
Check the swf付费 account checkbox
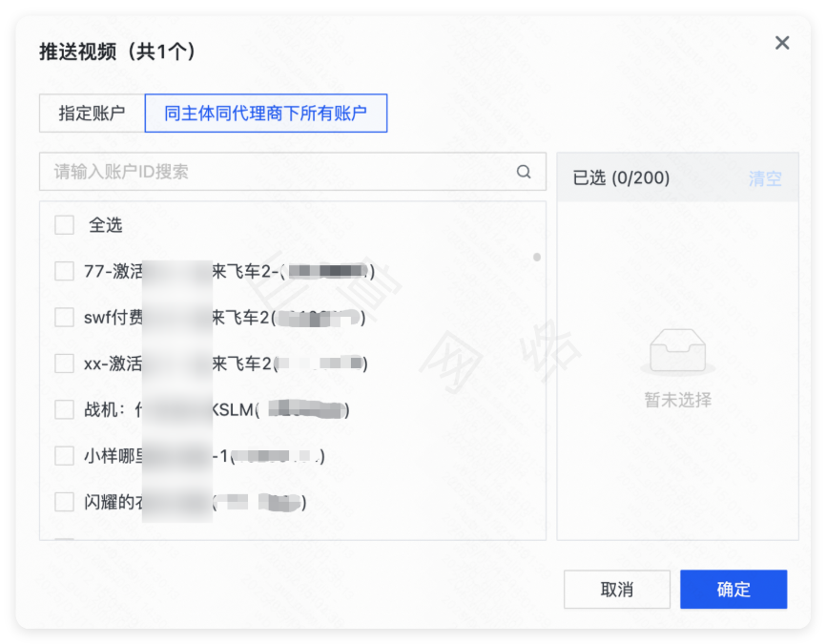63,317
